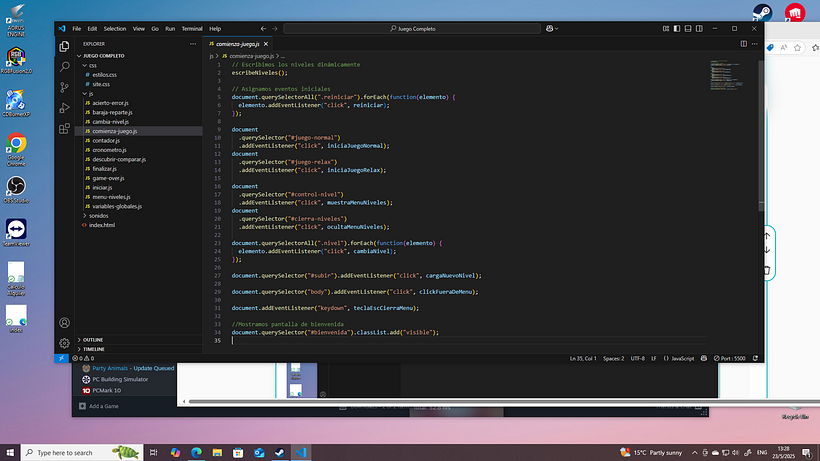820x461 pixels.
Task: Collapse the css folder
Action: click(93, 65)
